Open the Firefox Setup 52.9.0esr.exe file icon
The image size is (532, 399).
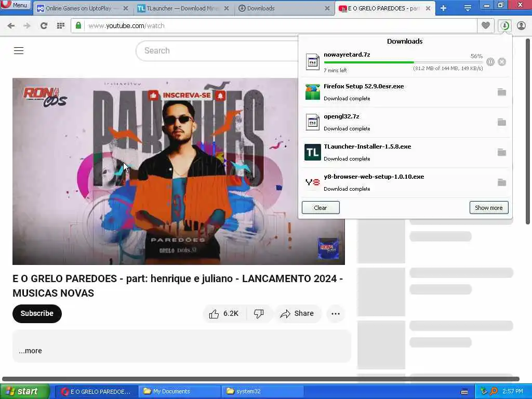(312, 92)
